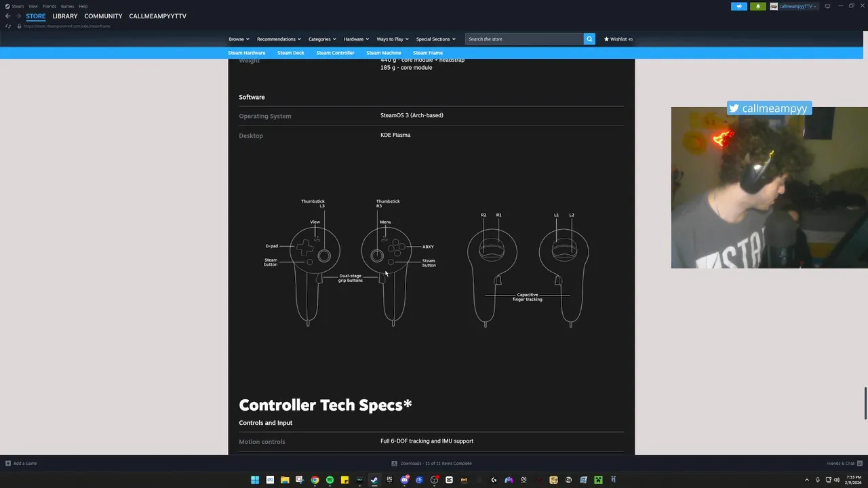Open Spotify from taskbar

(x=330, y=480)
